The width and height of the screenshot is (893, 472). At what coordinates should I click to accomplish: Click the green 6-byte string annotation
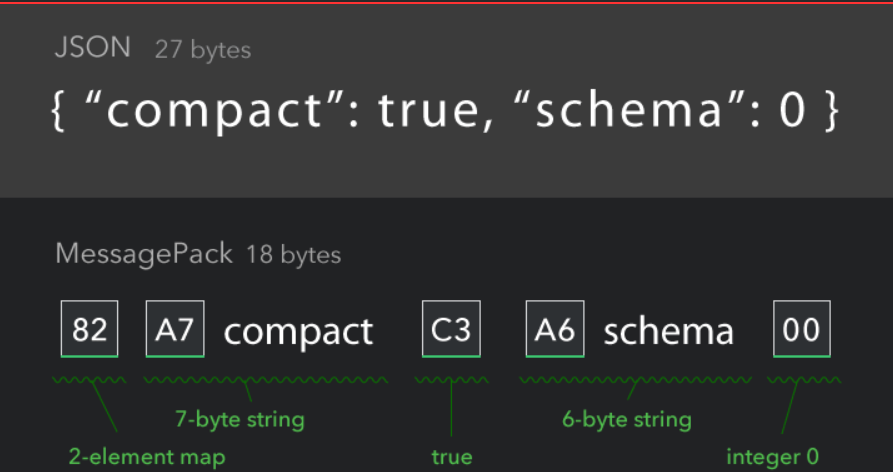[626, 418]
